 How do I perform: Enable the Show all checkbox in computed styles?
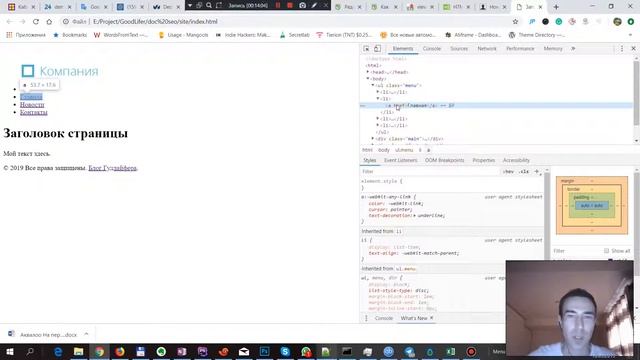(606, 251)
